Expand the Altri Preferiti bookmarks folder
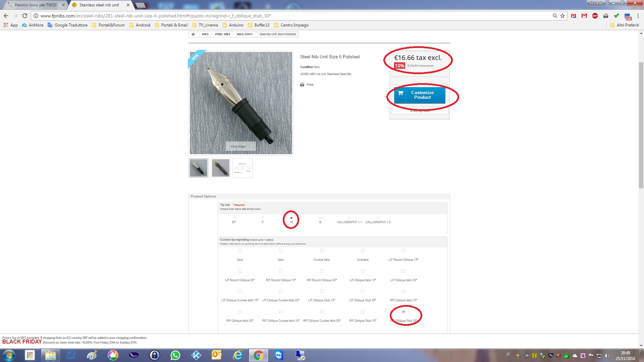The width and height of the screenshot is (644, 362). tap(625, 25)
